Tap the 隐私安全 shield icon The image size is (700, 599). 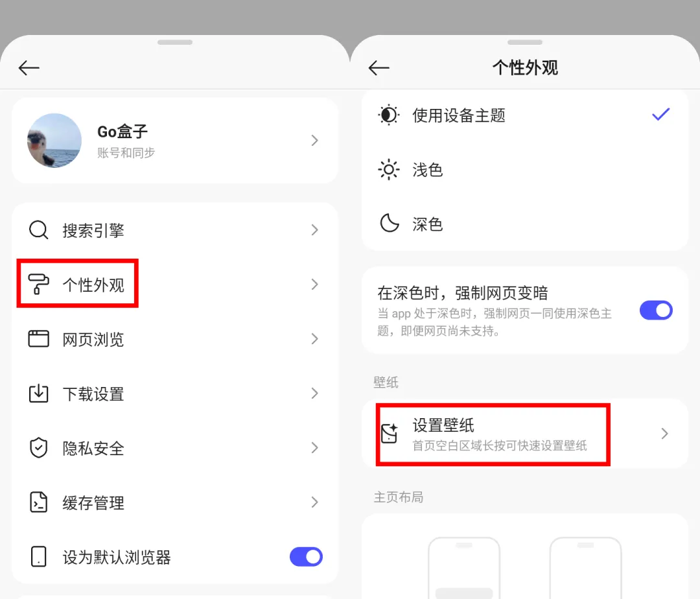pyautogui.click(x=38, y=448)
